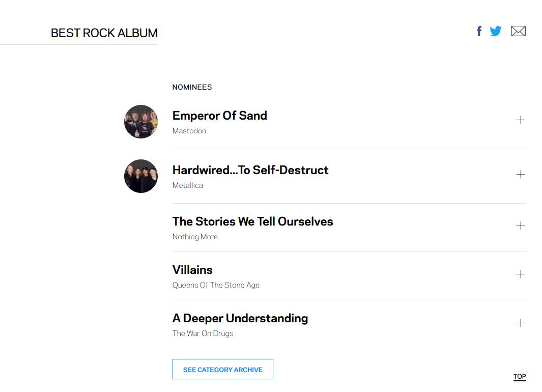Click the email envelope share icon
Image resolution: width=542 pixels, height=392 pixels.
(518, 32)
